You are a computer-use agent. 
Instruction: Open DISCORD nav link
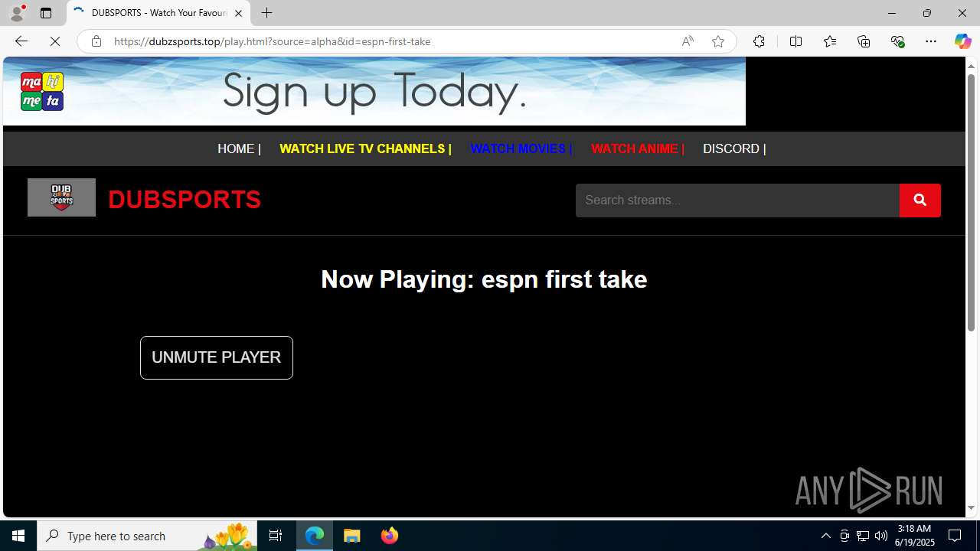click(733, 148)
